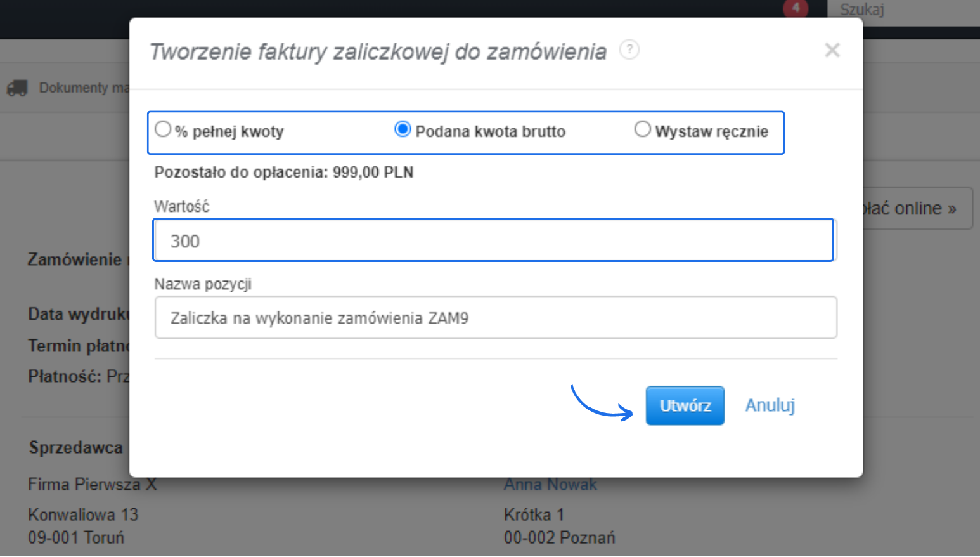Image resolution: width=980 pixels, height=557 pixels.
Task: Click the 'Krótka 1' address line
Action: [x=534, y=514]
